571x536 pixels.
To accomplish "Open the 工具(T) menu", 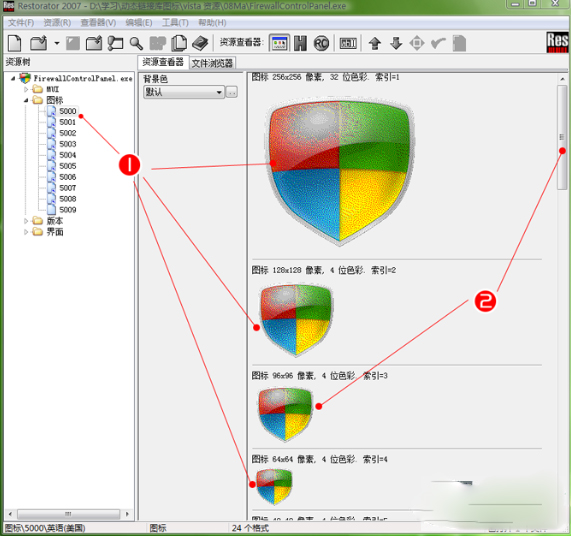I will coord(175,23).
